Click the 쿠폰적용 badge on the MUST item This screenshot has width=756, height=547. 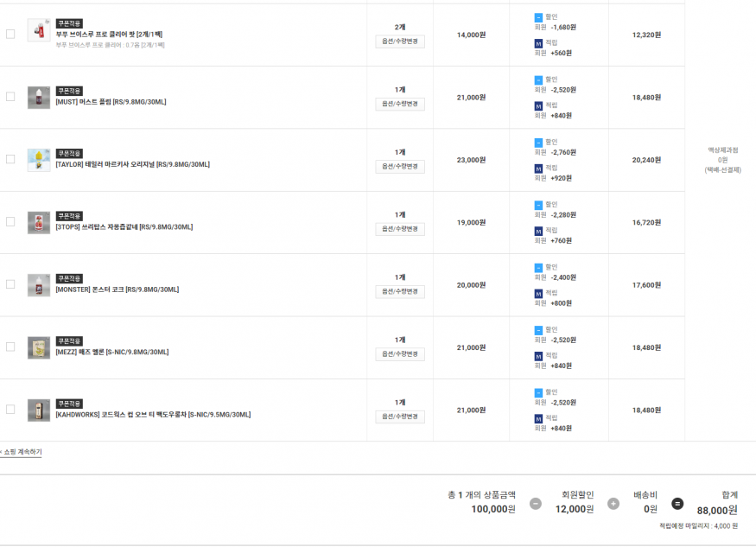click(x=69, y=91)
